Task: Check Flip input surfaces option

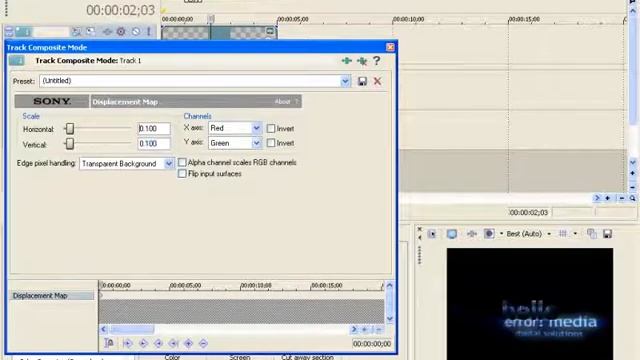Action: (x=182, y=174)
